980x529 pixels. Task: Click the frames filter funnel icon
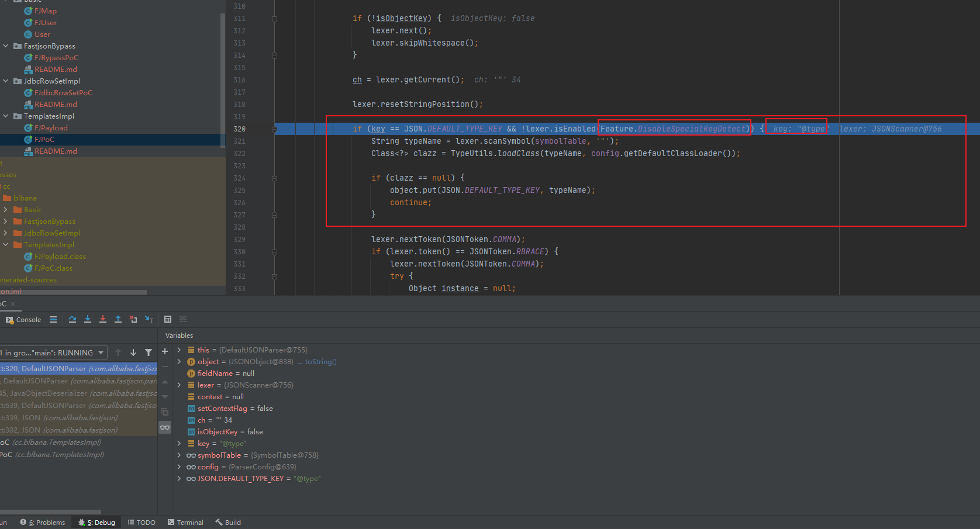point(149,352)
